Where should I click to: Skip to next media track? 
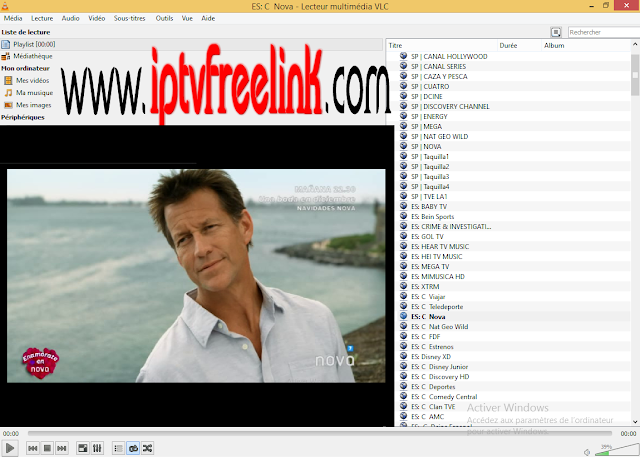click(62, 448)
